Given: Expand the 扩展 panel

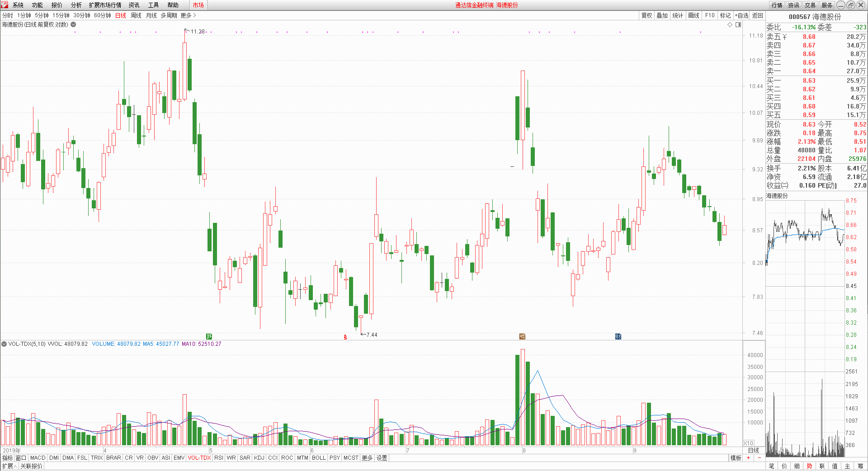Looking at the screenshot, I should 9,466.
